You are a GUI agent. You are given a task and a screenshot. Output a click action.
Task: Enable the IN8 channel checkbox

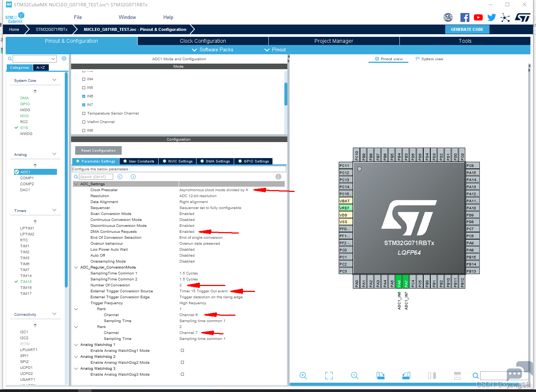pyautogui.click(x=84, y=131)
